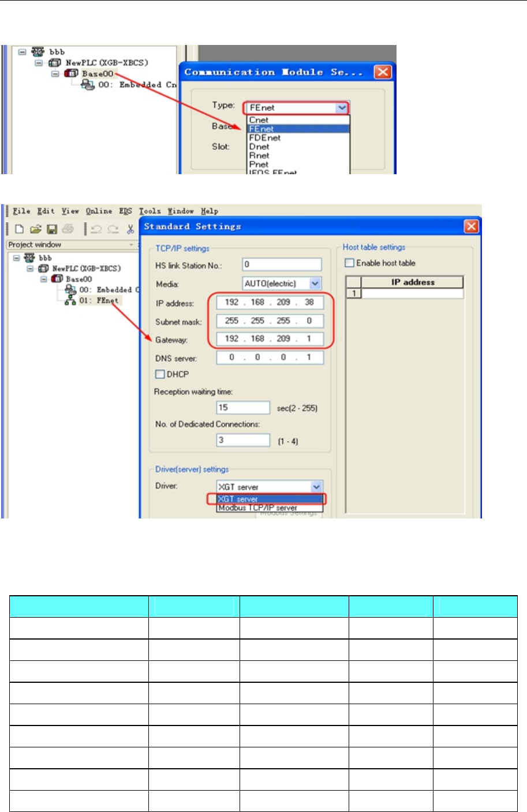
Task: Collapse NewPLC node beside the Communication Module dialog
Action: pos(38,62)
